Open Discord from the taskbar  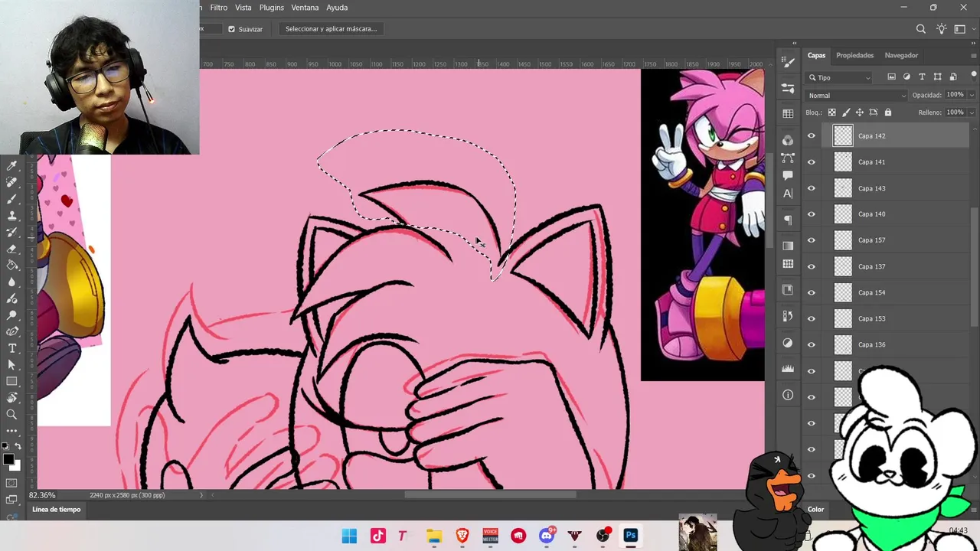[x=547, y=536]
